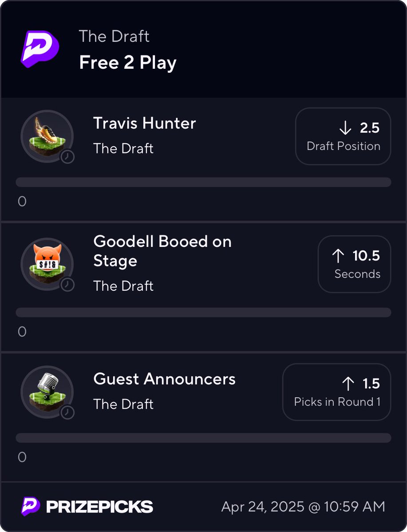Screen dimensions: 407x532
Task: Click clock badge on Guest Announcers avatar
Action: point(67,412)
